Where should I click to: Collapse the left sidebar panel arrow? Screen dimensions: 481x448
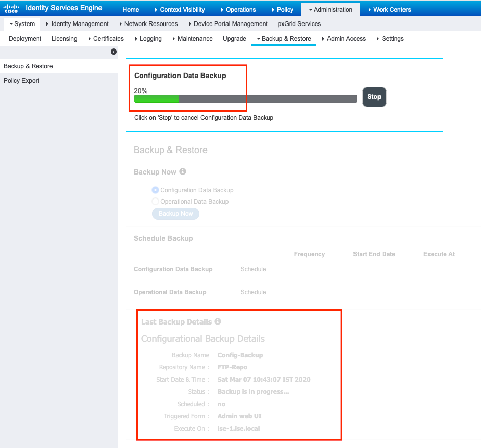(x=114, y=52)
